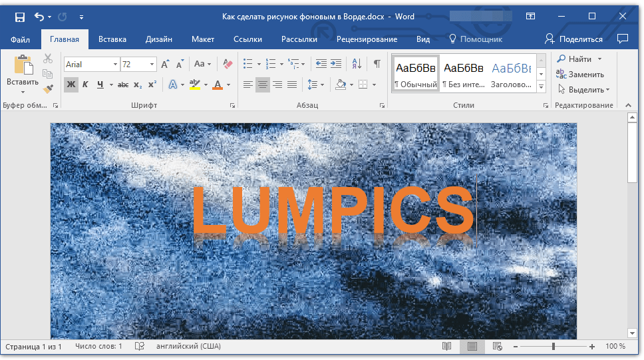644x360 pixels.
Task: Open the comments icon
Action: click(623, 39)
